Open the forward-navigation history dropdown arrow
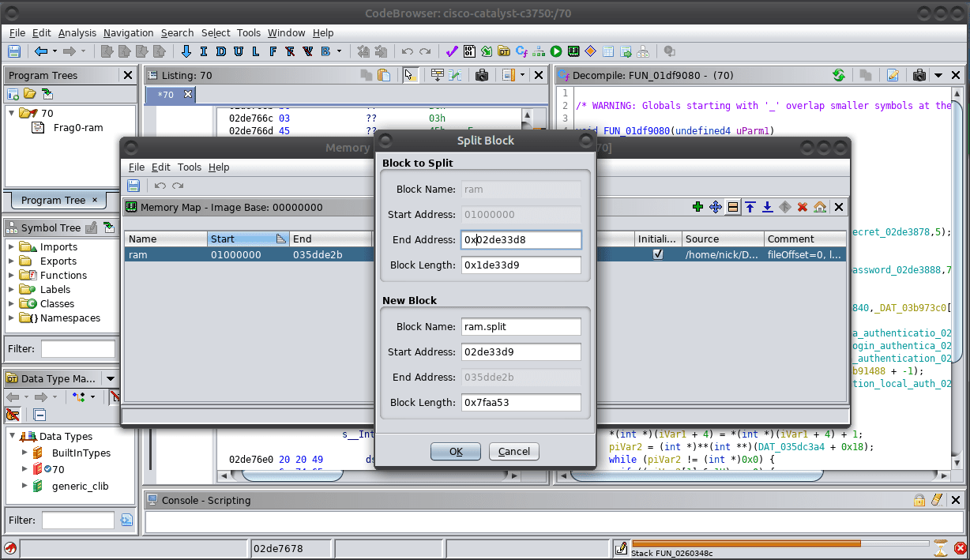This screenshot has height=560, width=970. coord(83,51)
